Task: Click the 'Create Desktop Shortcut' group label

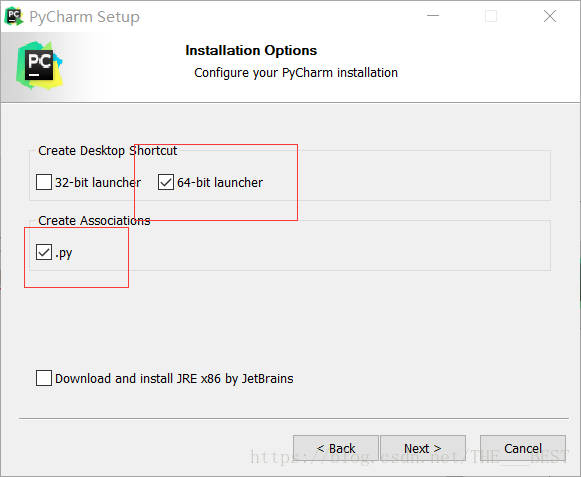Action: tap(107, 150)
